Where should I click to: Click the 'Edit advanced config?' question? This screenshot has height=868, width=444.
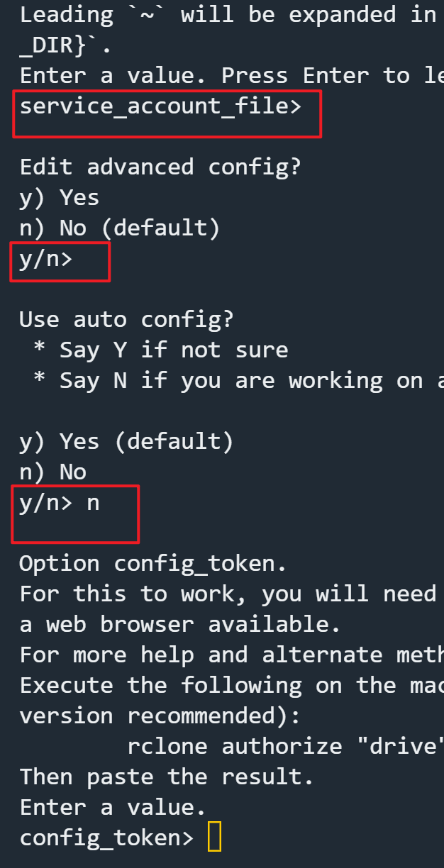160,167
